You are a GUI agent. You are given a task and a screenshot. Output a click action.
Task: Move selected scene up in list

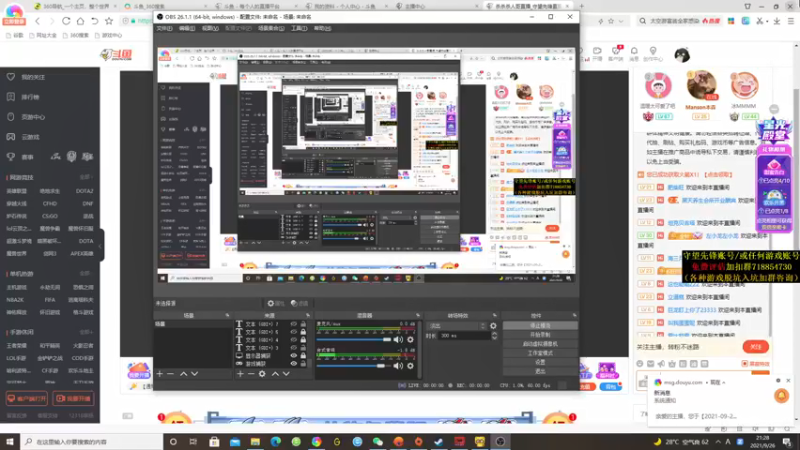pos(183,374)
